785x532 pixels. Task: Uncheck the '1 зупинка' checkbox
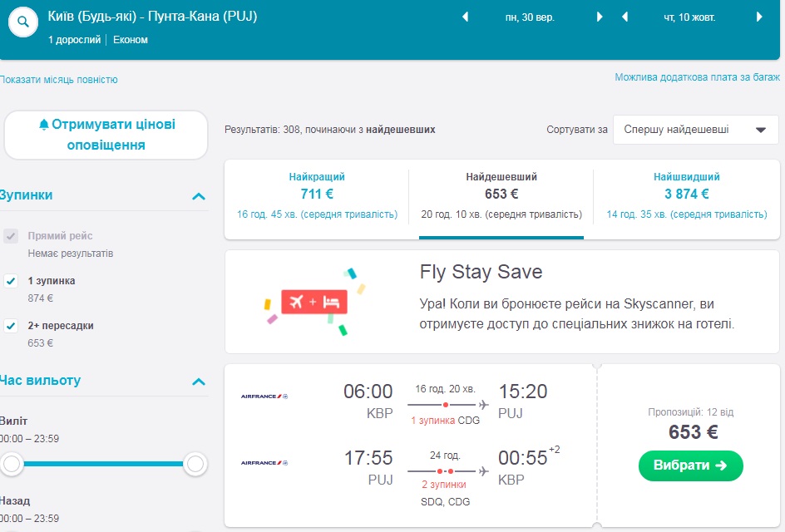pos(11,281)
